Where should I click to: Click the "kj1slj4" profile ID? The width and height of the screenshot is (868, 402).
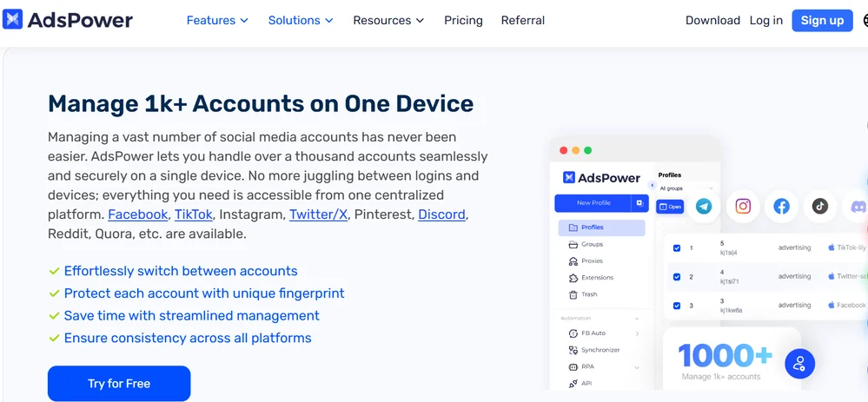coord(728,253)
